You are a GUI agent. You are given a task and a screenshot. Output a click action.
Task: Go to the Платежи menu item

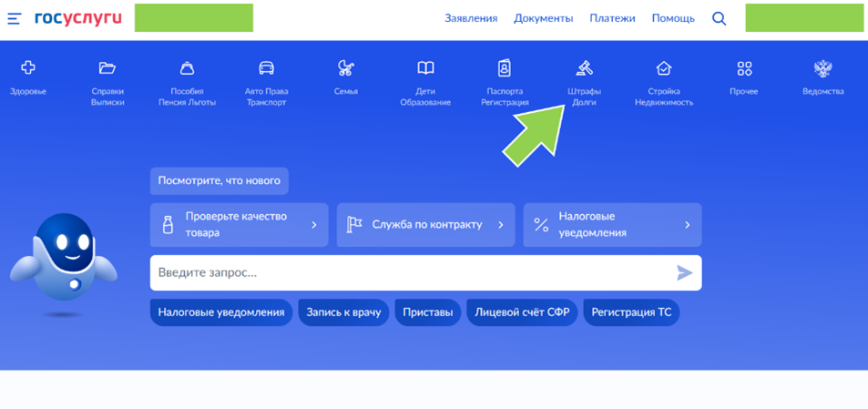point(612,18)
